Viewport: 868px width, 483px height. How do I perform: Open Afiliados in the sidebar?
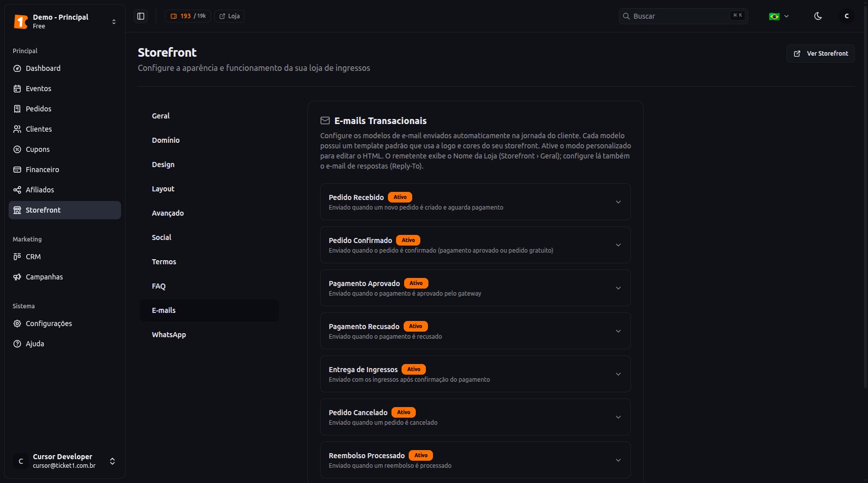[65, 190]
